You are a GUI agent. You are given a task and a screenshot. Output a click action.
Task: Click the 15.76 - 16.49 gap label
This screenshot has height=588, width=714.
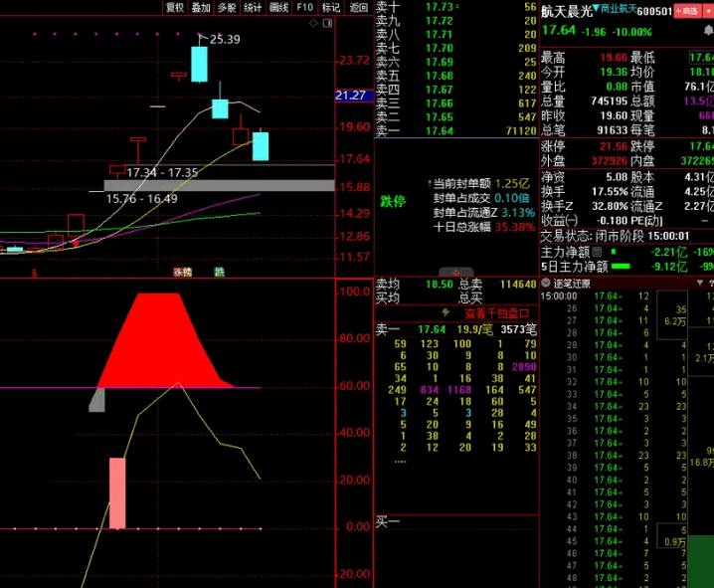[x=141, y=199]
